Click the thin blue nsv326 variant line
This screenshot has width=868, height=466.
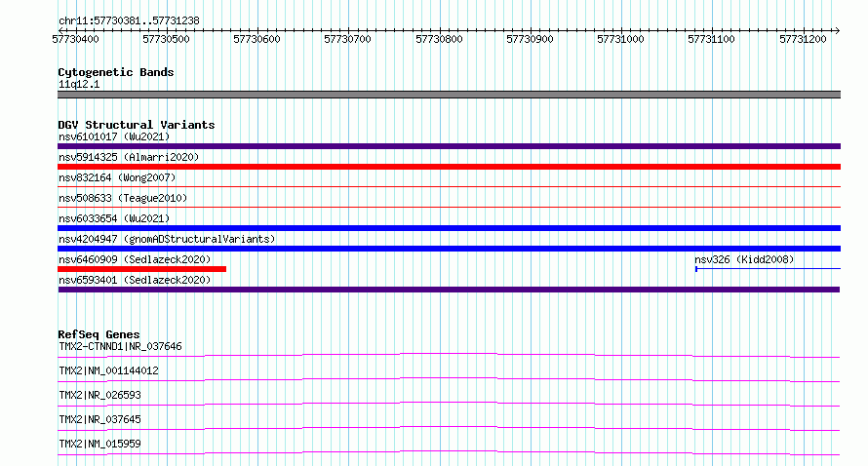tap(768, 269)
